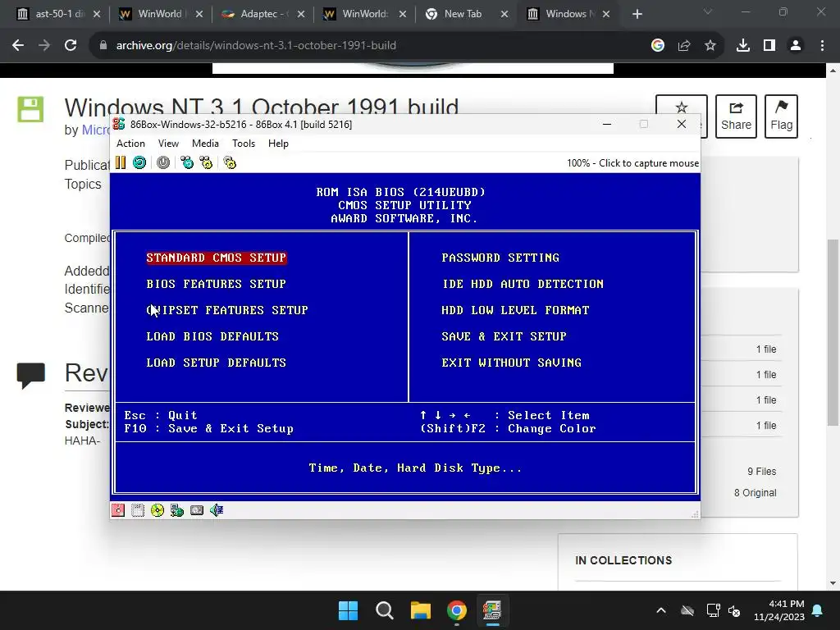Click the browser page vertical scrollbar
The height and width of the screenshot is (630, 840).
(x=833, y=332)
